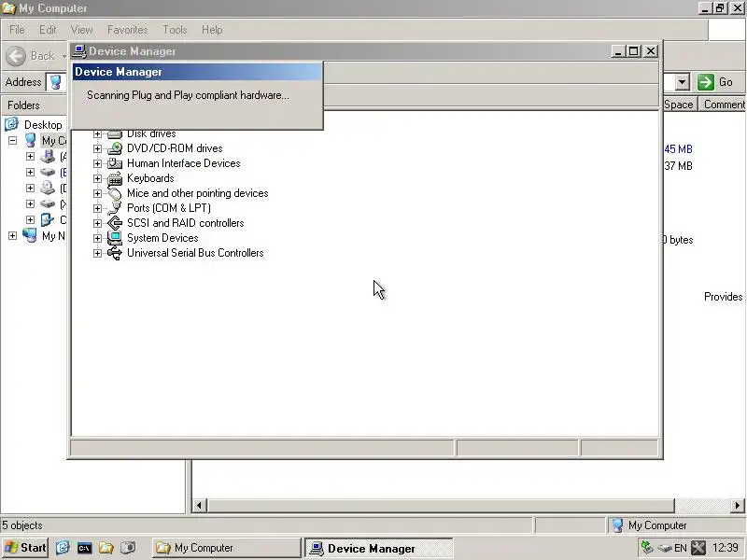
Task: Click the green Go button
Action: (x=716, y=82)
